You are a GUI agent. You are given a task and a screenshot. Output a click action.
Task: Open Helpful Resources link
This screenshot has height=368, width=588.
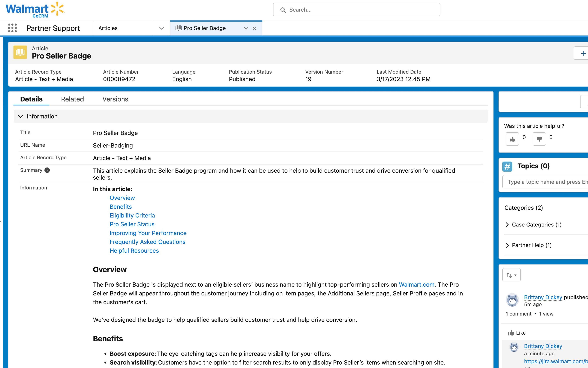click(134, 250)
